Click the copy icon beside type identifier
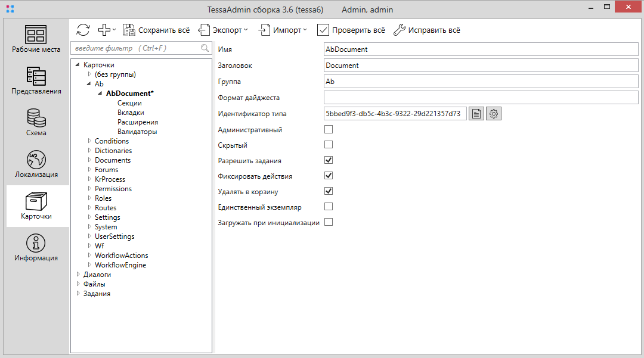The width and height of the screenshot is (644, 358). (476, 113)
